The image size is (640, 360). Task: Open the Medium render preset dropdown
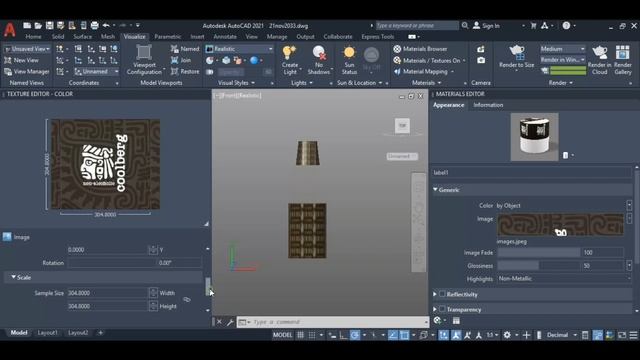tap(562, 49)
